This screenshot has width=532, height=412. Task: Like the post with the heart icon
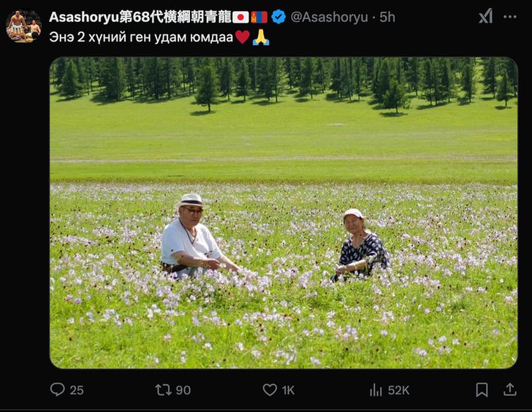tap(270, 389)
